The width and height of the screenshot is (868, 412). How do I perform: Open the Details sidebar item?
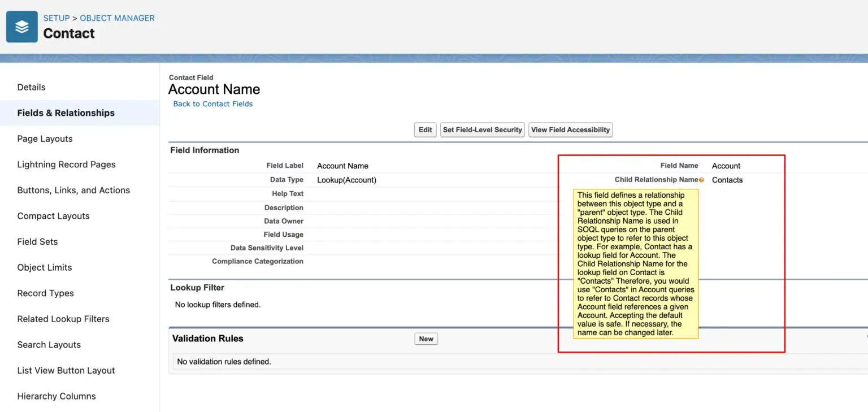click(x=32, y=87)
